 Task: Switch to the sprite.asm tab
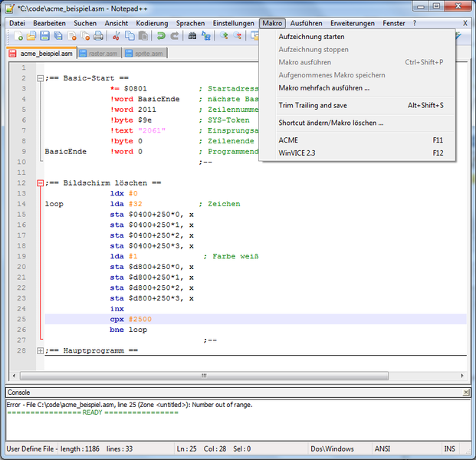coord(145,54)
